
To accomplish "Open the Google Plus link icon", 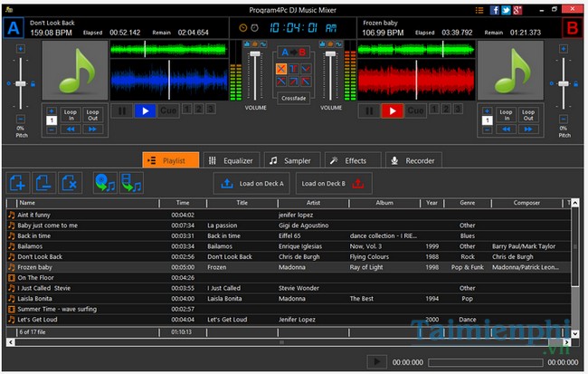I will tap(517, 10).
